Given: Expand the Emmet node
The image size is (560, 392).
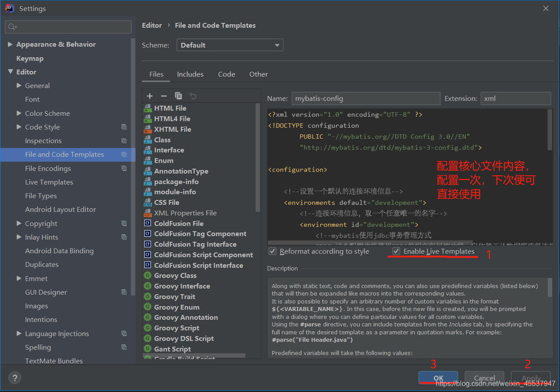Looking at the screenshot, I should tap(19, 278).
